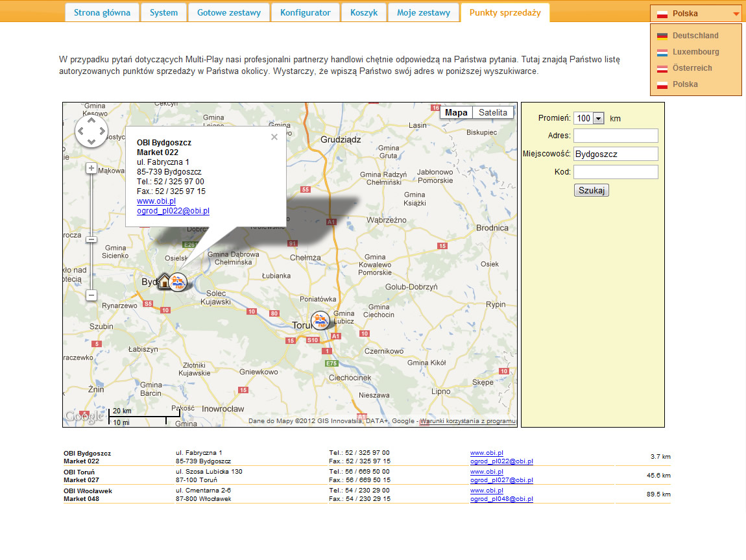Click the ogrod_pl048@obi.pl email link
The width and height of the screenshot is (746, 560).
501,499
